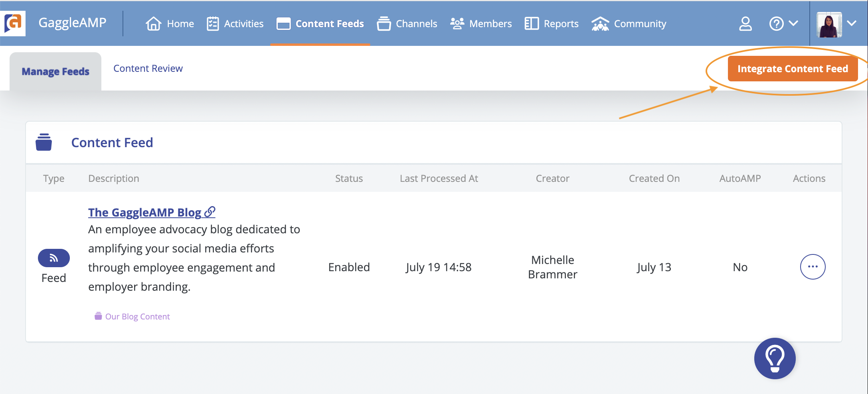Viewport: 868px width, 394px height.
Task: Click the Actions column header
Action: click(809, 178)
